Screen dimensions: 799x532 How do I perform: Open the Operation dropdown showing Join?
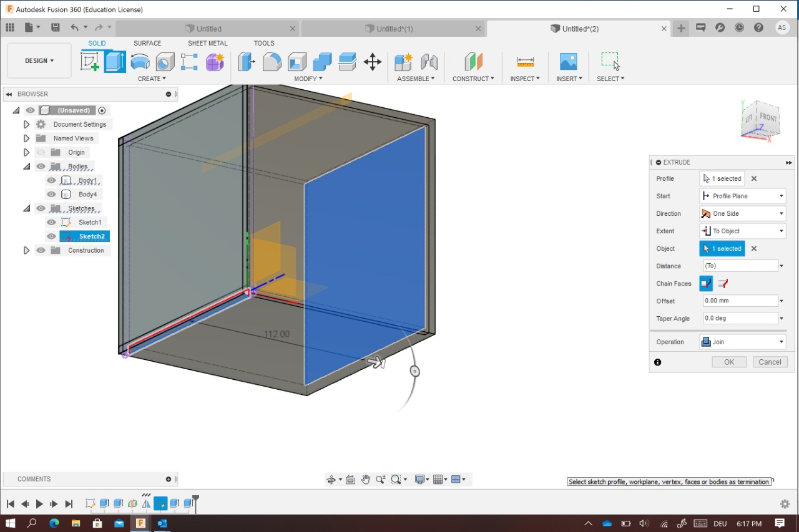(x=742, y=342)
